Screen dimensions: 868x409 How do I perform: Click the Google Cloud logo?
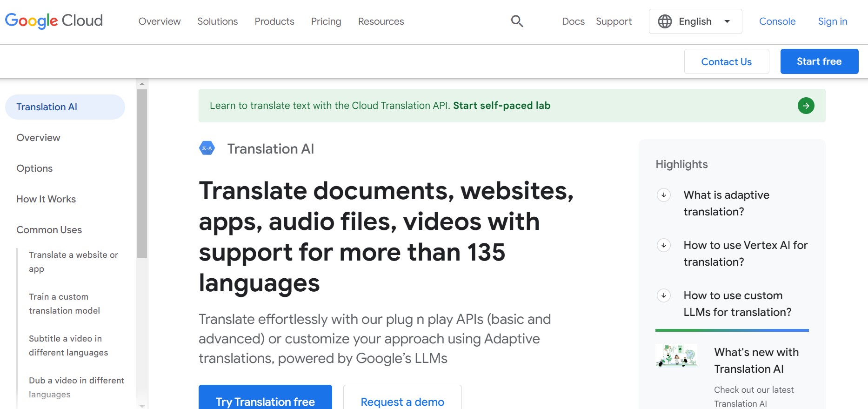click(x=54, y=21)
